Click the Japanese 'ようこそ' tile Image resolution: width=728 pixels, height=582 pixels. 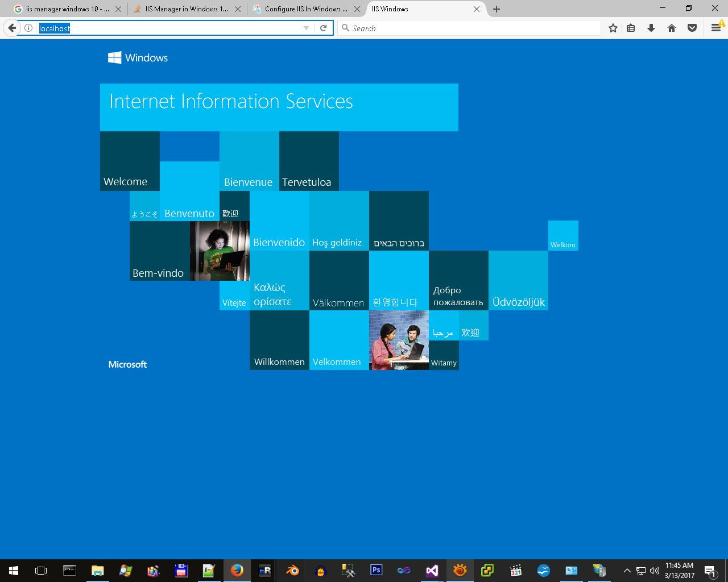point(144,206)
